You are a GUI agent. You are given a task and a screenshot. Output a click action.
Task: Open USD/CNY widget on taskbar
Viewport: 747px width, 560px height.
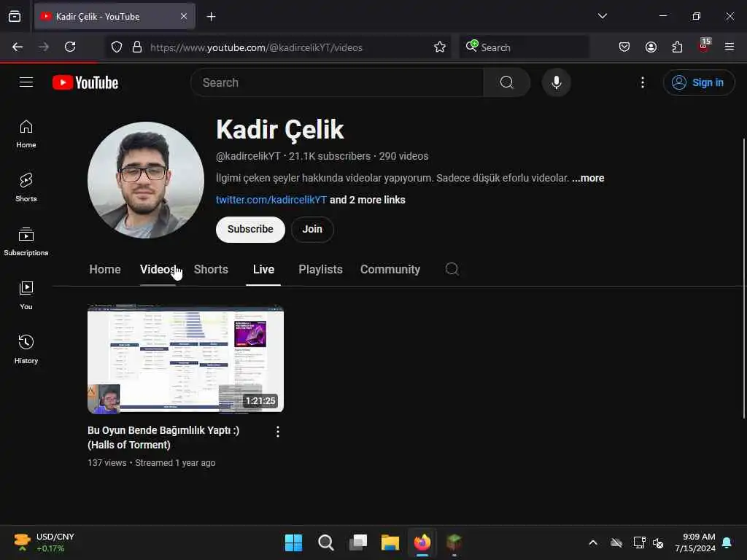(44, 542)
